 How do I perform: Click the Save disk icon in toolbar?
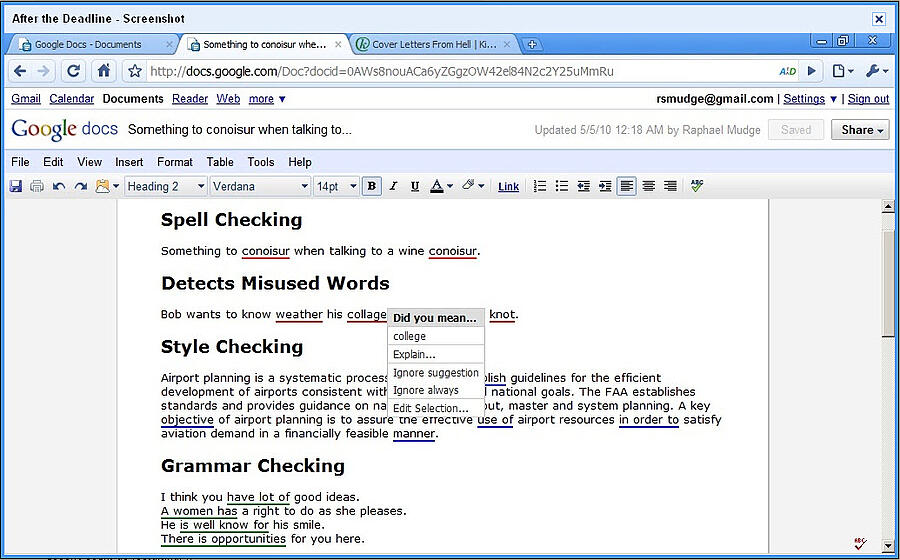click(x=16, y=186)
